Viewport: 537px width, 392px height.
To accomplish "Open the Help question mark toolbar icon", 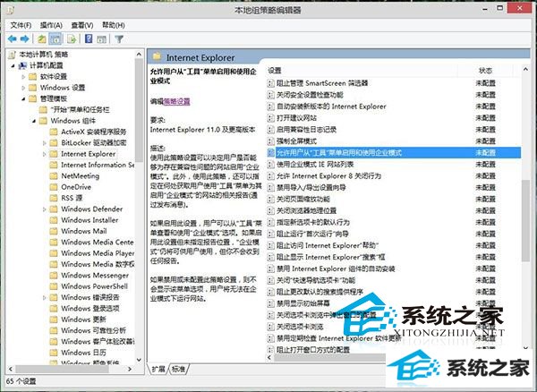I will click(89, 38).
